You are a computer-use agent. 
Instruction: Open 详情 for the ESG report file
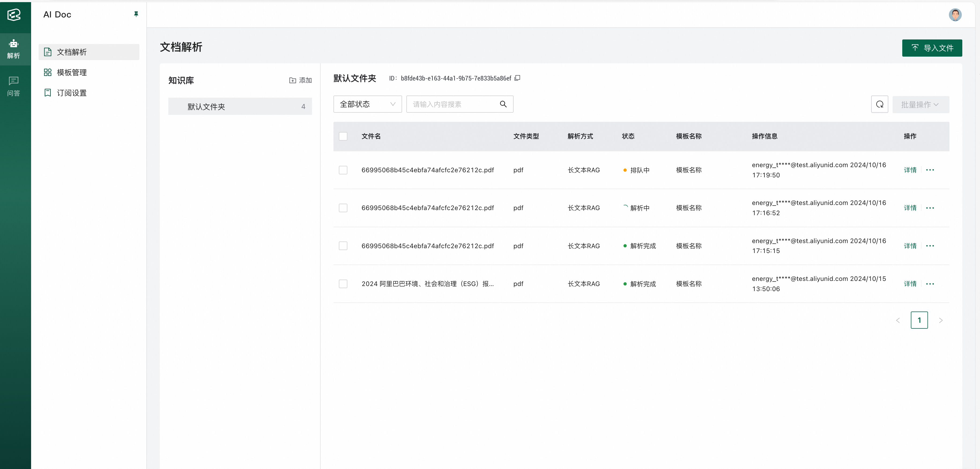[x=910, y=284]
